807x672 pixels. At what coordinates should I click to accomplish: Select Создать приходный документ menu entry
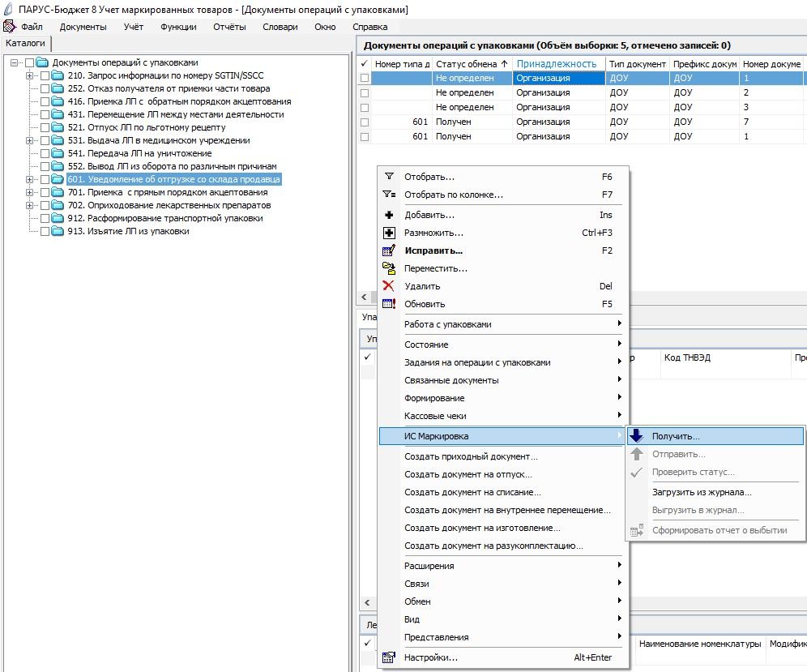click(x=471, y=456)
